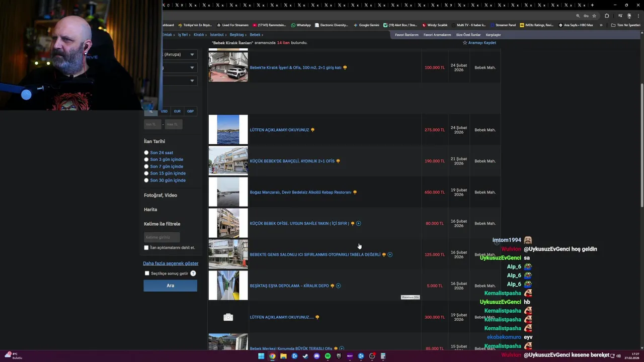The width and height of the screenshot is (644, 362).
Task: Show more bookmarks via overflow chevron
Action: (x=601, y=25)
